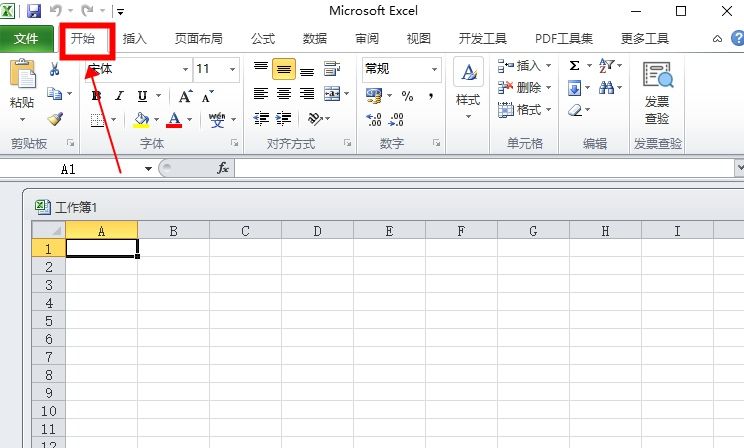Toggle Italic formatting
This screenshot has width=744, height=448.
click(x=119, y=96)
